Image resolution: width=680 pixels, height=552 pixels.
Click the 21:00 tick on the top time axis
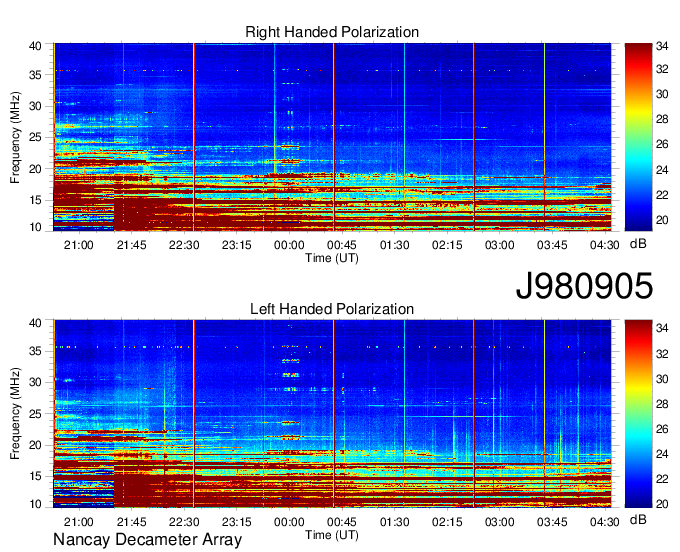pos(78,245)
